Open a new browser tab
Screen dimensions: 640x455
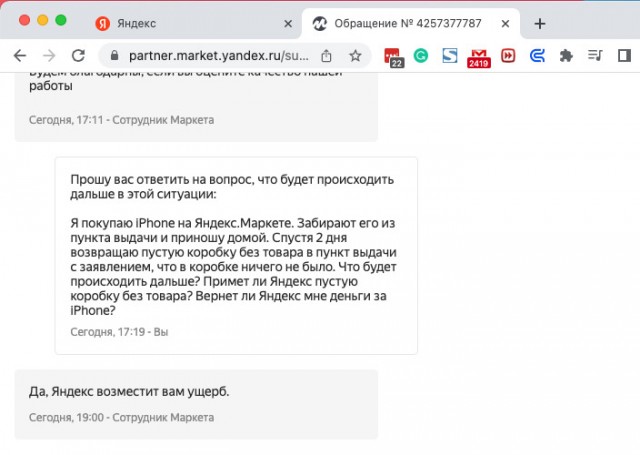[x=540, y=23]
